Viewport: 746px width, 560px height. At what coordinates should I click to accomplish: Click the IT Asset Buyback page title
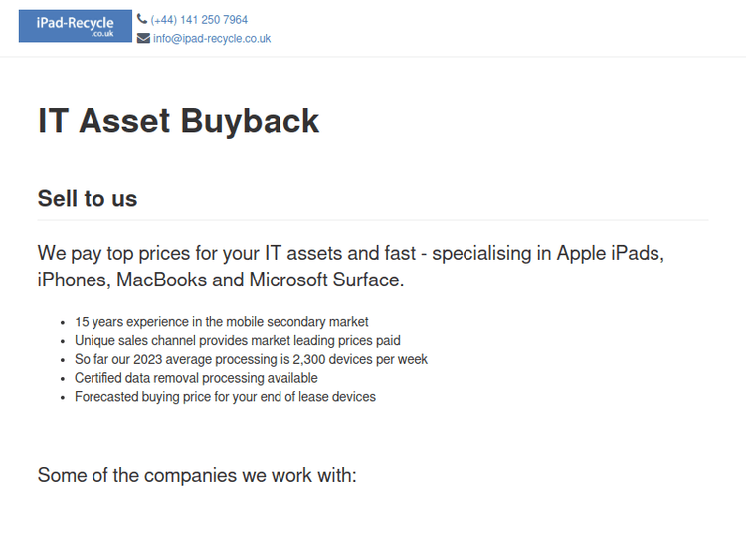179,121
